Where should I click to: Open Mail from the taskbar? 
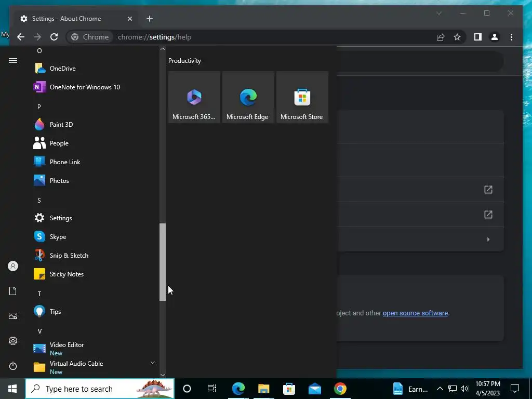tap(314, 389)
